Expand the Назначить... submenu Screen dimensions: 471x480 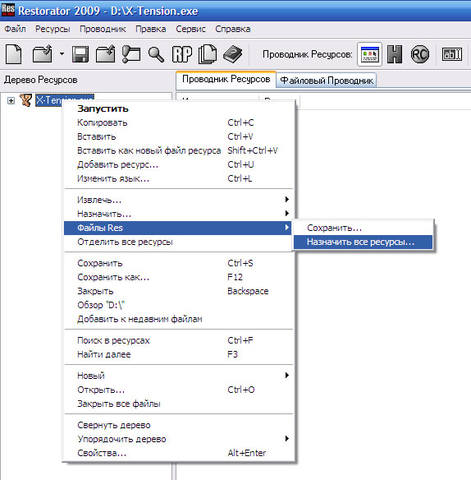coord(179,214)
